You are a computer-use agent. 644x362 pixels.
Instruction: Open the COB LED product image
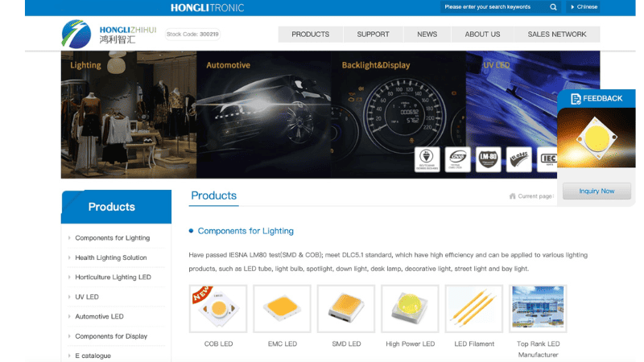tap(218, 309)
